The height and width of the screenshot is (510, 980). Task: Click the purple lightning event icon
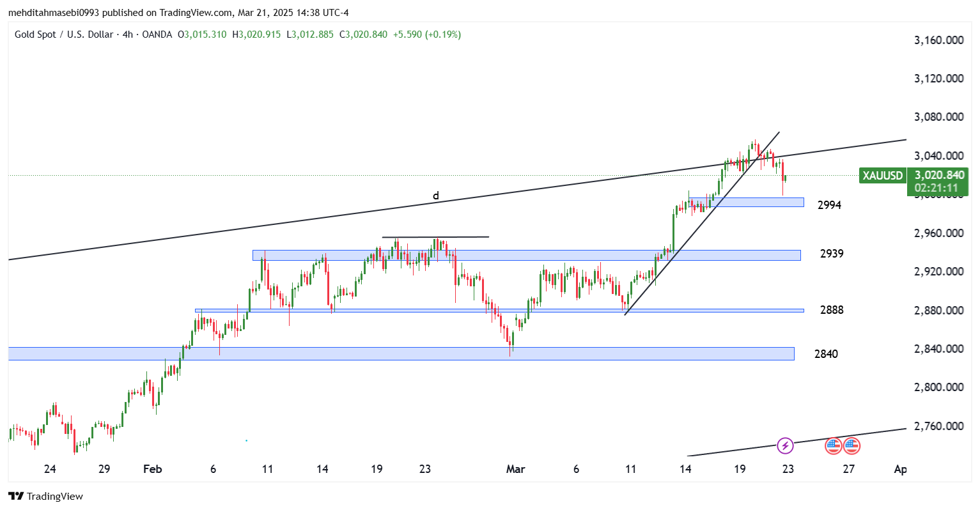[785, 445]
